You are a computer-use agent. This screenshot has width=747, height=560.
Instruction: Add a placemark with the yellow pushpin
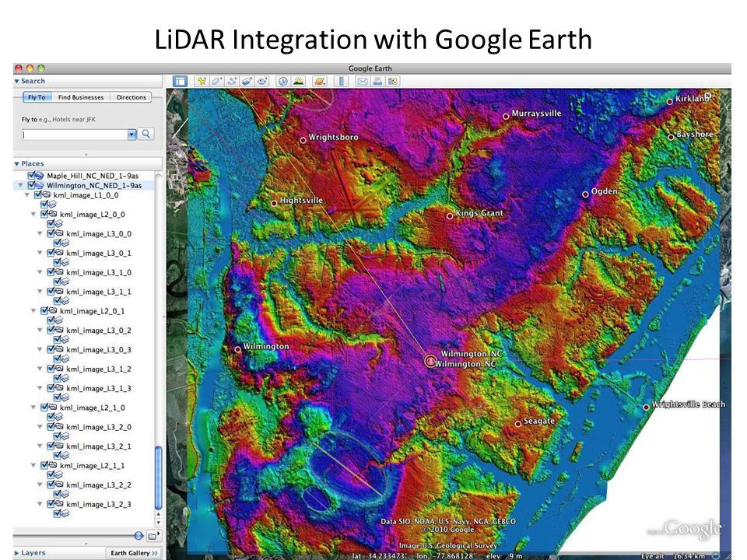(x=201, y=82)
